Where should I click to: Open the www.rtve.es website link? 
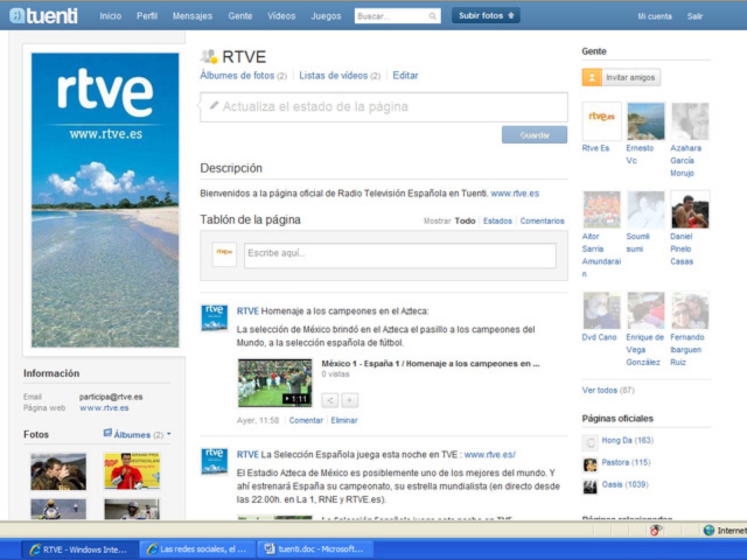104,407
